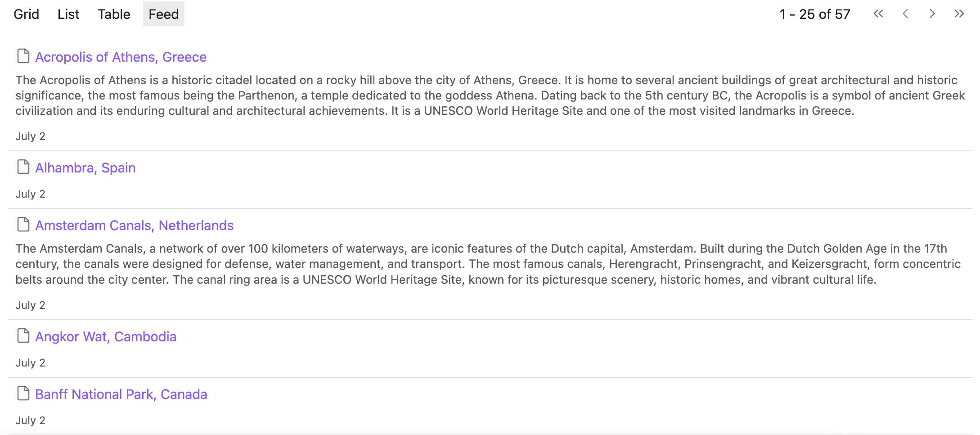The width and height of the screenshot is (980, 435).
Task: Open the Banff National Park, Canada link
Action: pos(121,394)
